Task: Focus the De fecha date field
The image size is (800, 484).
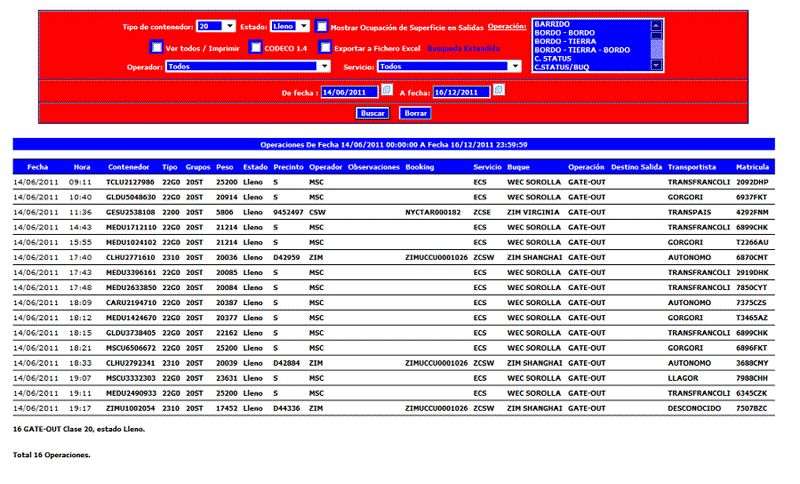Action: tap(349, 92)
